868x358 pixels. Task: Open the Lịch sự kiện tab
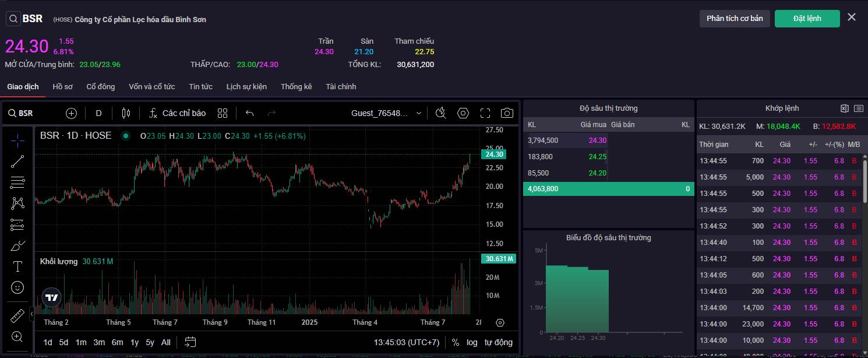pyautogui.click(x=246, y=86)
